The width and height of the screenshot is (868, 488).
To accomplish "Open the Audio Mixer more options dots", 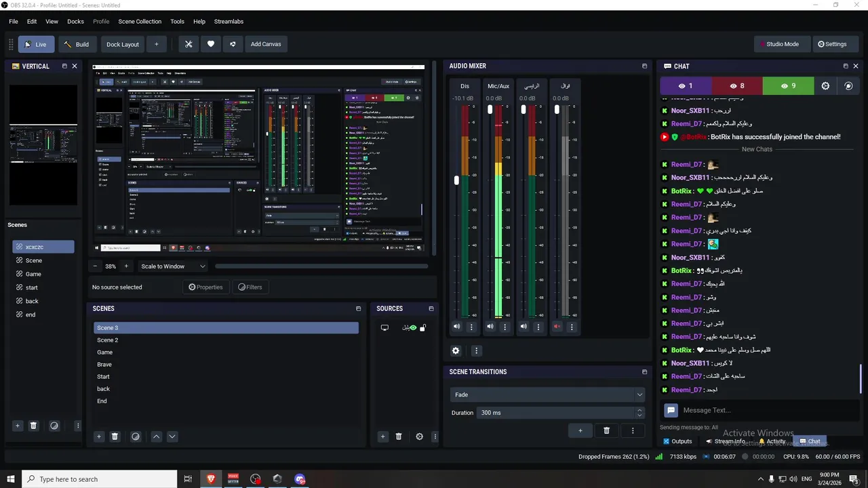I will click(x=476, y=350).
